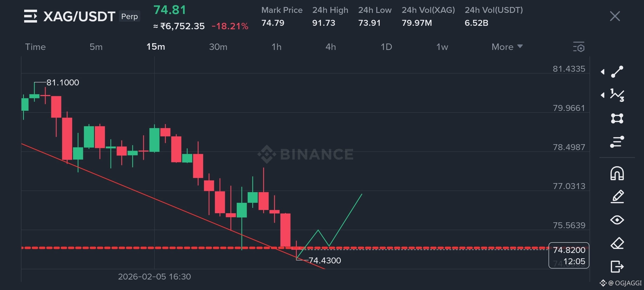Open the XAG/USDT pair selector
This screenshot has width=644, height=290.
[x=79, y=16]
